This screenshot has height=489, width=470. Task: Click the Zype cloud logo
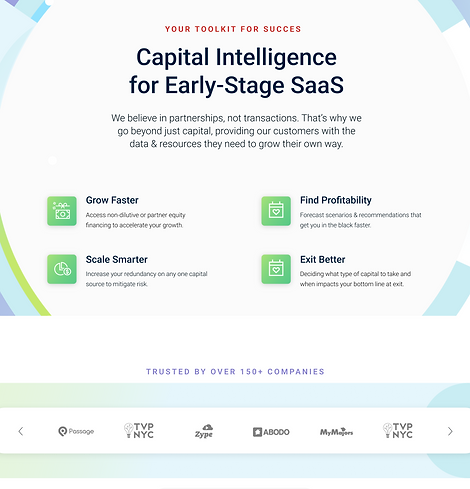pyautogui.click(x=204, y=431)
